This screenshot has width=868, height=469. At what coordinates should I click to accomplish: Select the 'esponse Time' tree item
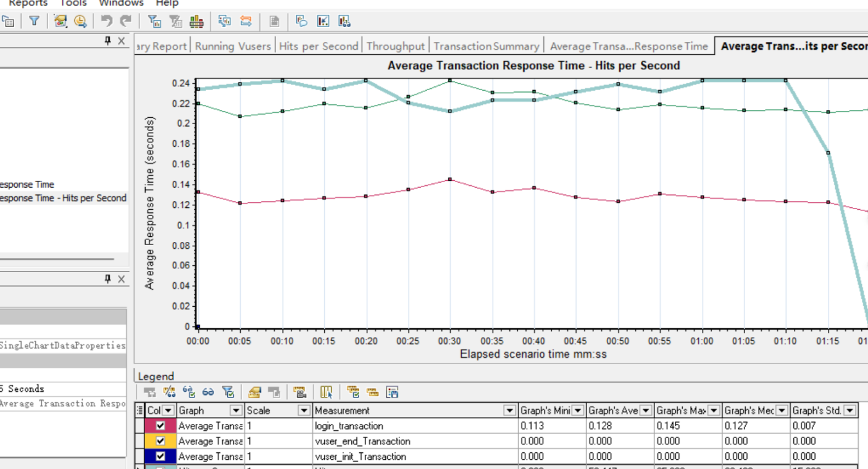27,185
